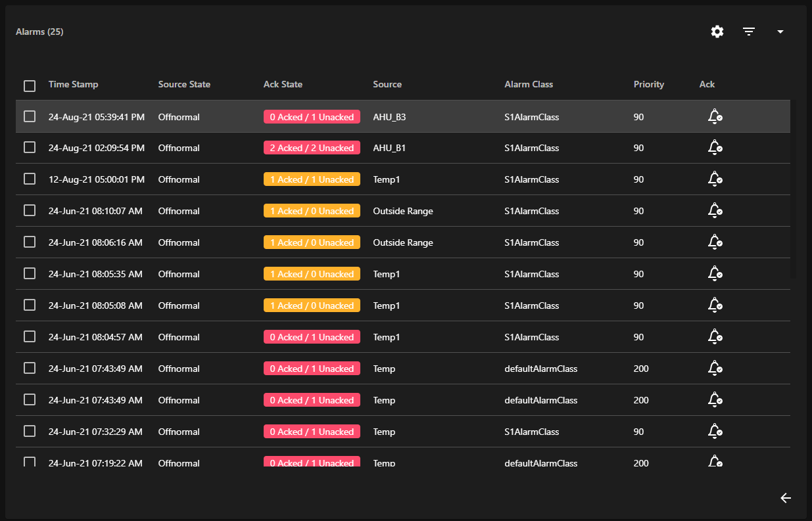Click bell icon for 08:04:57 AM alarm
The image size is (812, 521).
point(715,337)
